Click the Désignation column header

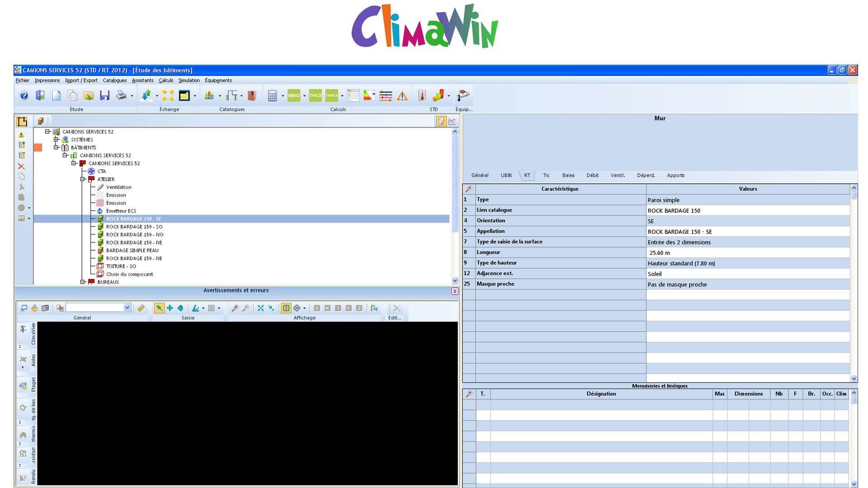[x=601, y=394]
